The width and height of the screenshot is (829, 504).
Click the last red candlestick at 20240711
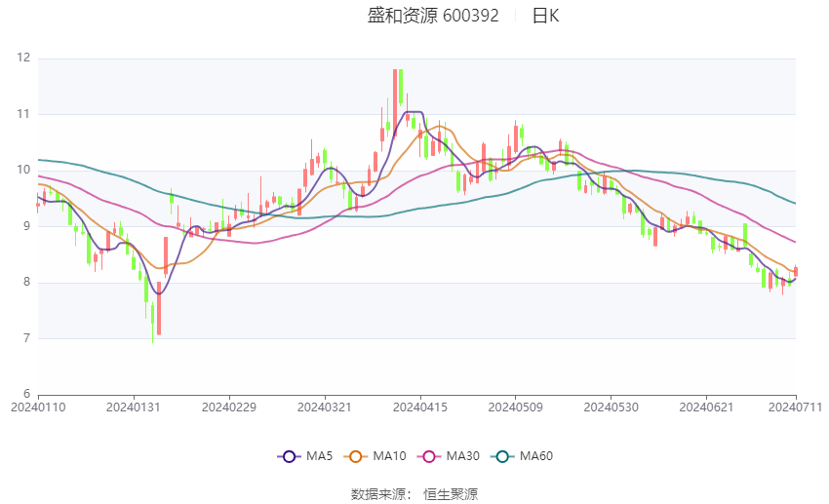click(x=795, y=272)
